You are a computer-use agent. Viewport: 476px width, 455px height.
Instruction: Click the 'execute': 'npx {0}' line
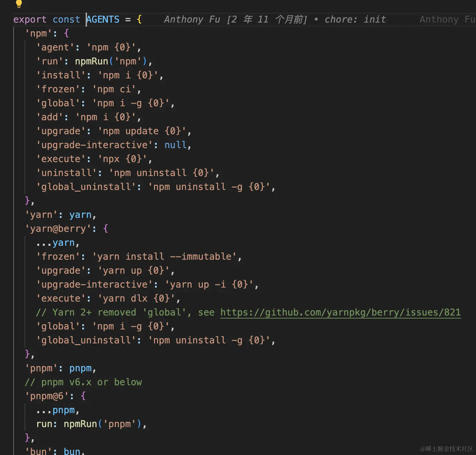pos(94,159)
